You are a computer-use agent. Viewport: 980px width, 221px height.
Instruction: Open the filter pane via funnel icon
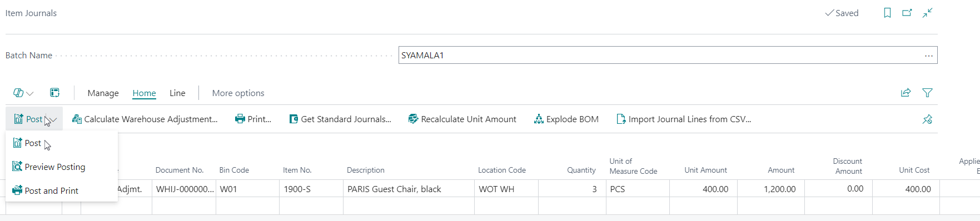click(x=927, y=93)
